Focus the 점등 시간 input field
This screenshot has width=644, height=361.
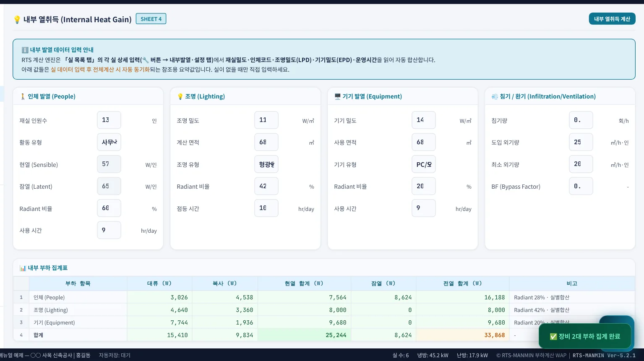(x=266, y=208)
